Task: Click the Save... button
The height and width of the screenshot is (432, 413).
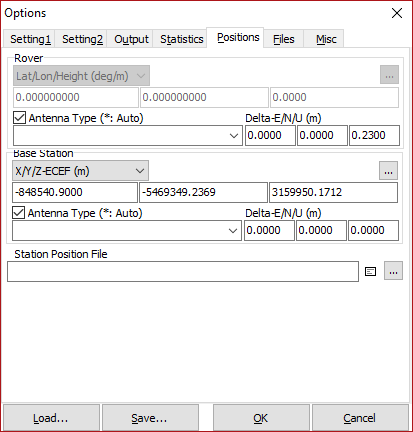Action: tap(150, 418)
